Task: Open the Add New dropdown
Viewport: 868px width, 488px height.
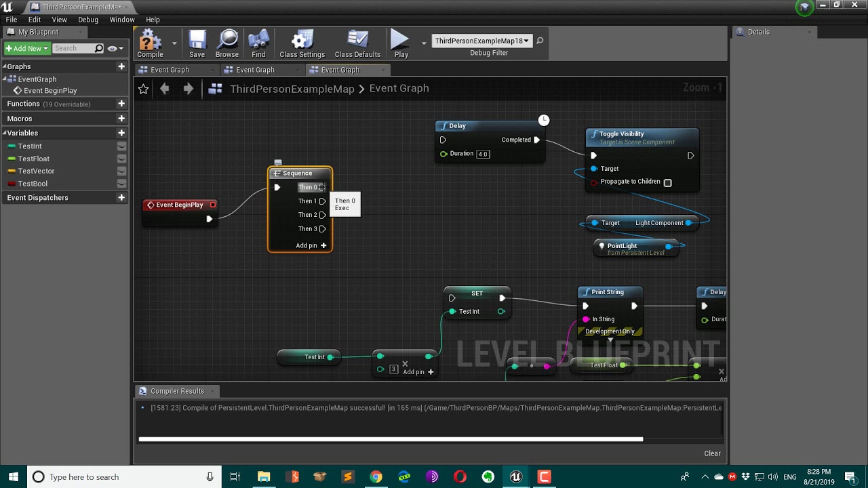Action: [27, 48]
